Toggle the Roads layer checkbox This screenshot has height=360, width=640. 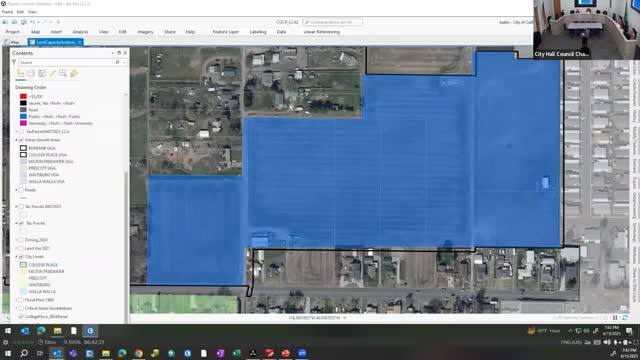click(x=21, y=190)
